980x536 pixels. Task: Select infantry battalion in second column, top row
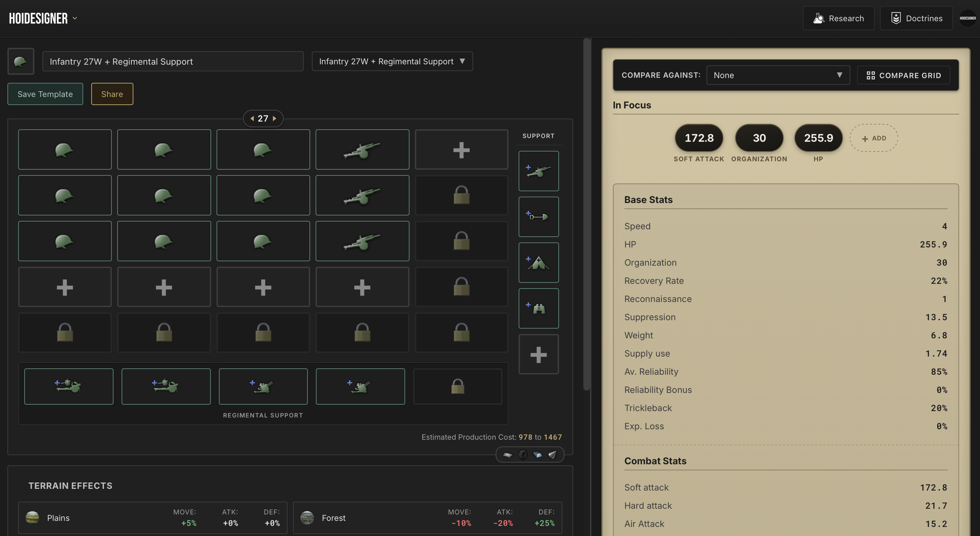pyautogui.click(x=164, y=149)
